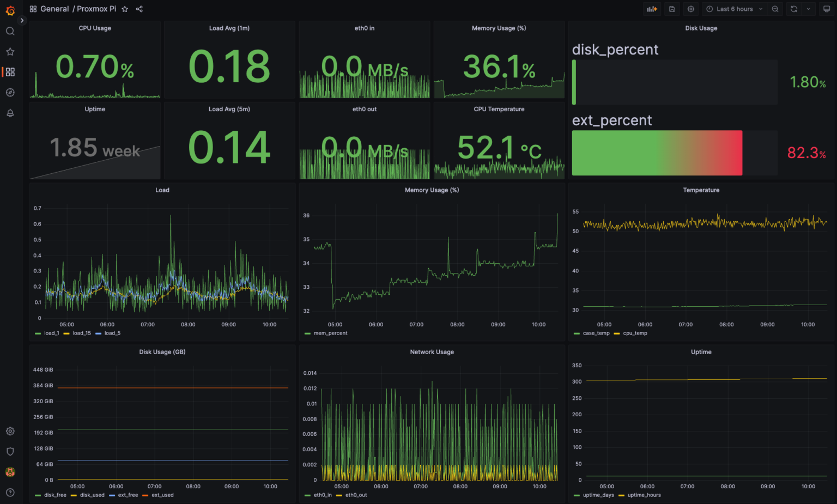
Task: Open dashboard settings gear in top bar
Action: tap(691, 9)
